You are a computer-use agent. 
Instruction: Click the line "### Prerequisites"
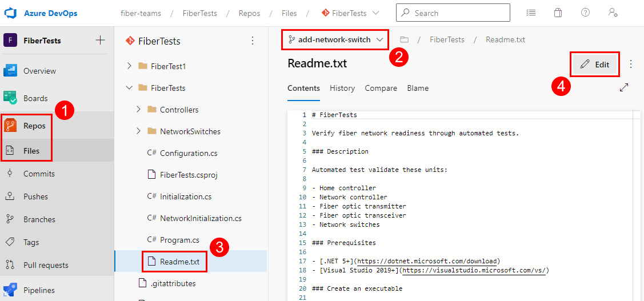point(344,243)
